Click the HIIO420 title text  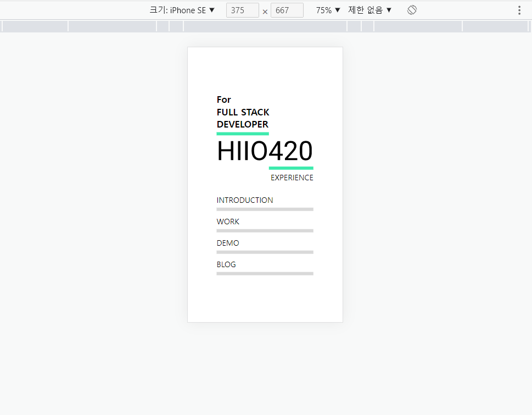[x=265, y=151]
